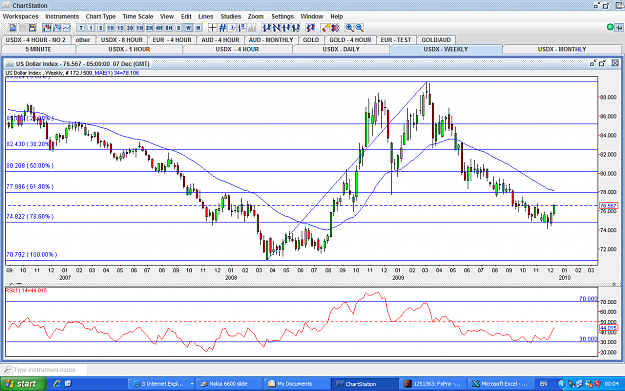
Task: Toggle the chart grid hash icon
Action: point(222,28)
